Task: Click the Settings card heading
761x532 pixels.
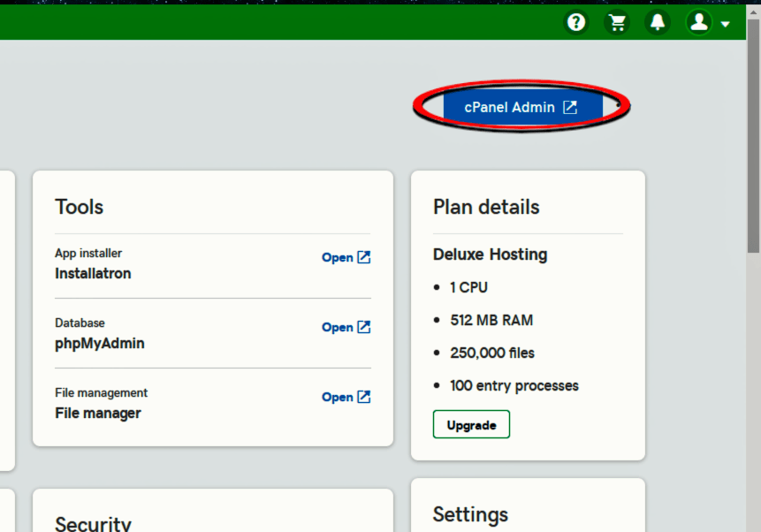Action: [x=470, y=514]
